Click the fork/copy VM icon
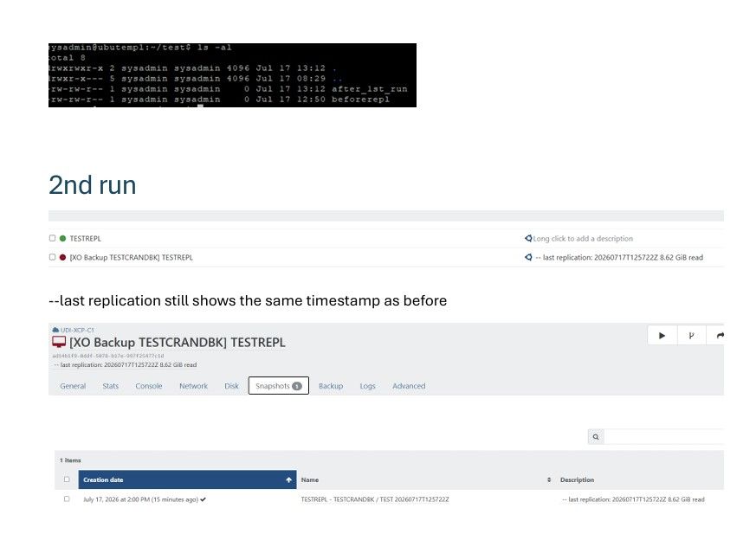Screen dimensions: 756x534 (691, 336)
